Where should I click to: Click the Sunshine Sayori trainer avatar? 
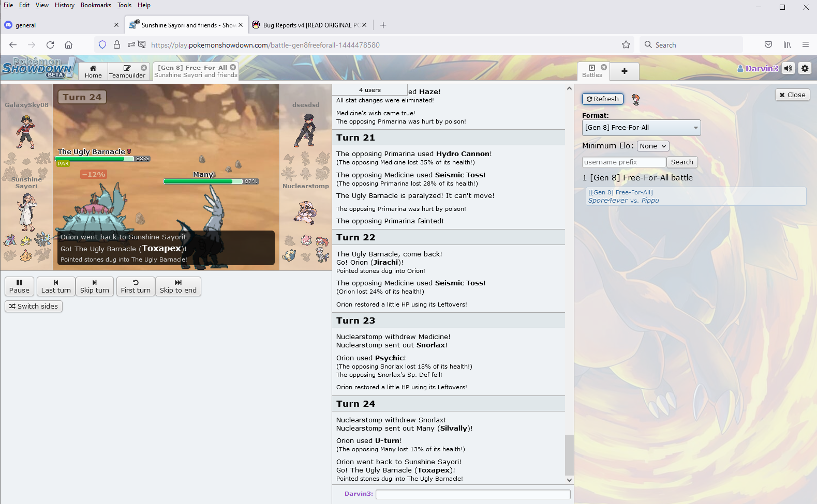coord(26,212)
